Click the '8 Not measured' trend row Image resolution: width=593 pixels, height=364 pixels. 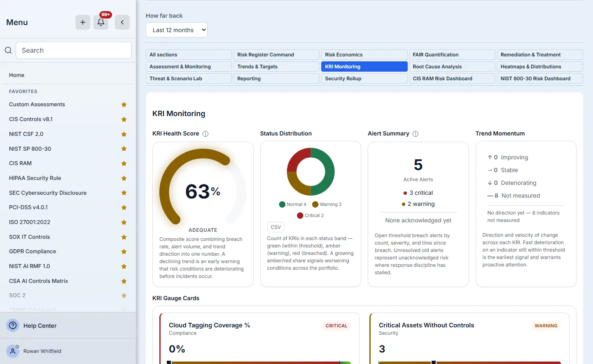tap(514, 196)
